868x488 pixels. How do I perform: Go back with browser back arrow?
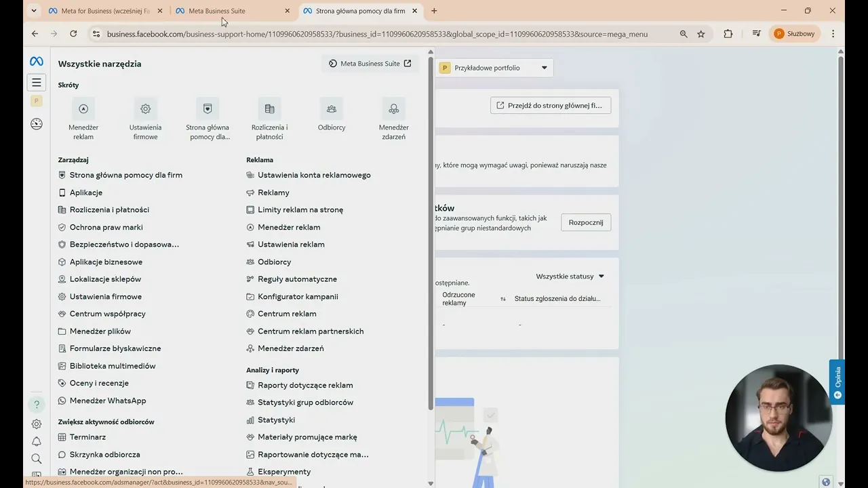click(35, 34)
